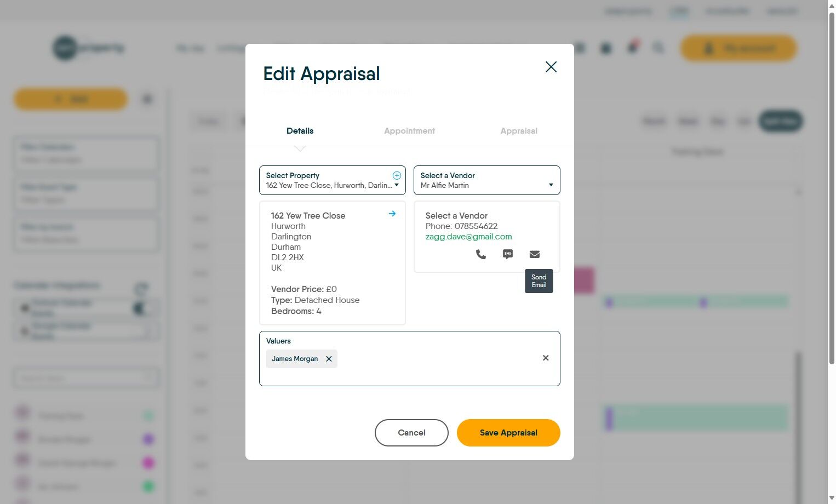836x504 pixels.
Task: Click the SMS icon to text the vendor
Action: point(507,254)
